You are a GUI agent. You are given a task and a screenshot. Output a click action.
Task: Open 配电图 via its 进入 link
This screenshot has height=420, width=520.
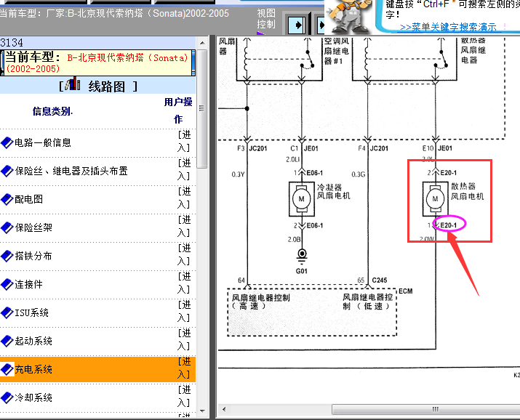tap(184, 198)
